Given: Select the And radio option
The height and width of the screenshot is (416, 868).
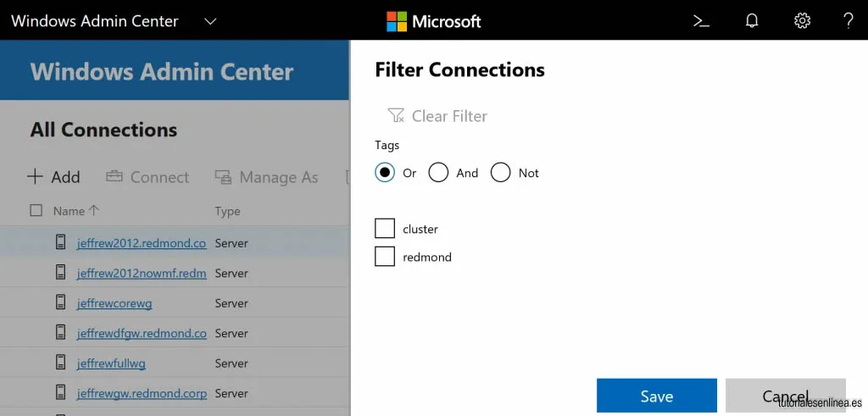Looking at the screenshot, I should pyautogui.click(x=438, y=173).
